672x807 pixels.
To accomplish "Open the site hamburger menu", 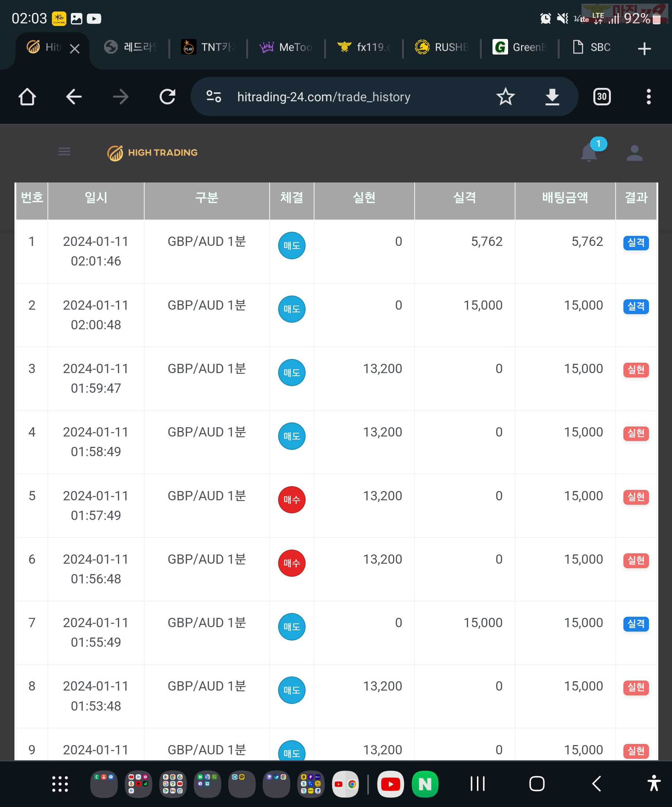I will (x=64, y=152).
